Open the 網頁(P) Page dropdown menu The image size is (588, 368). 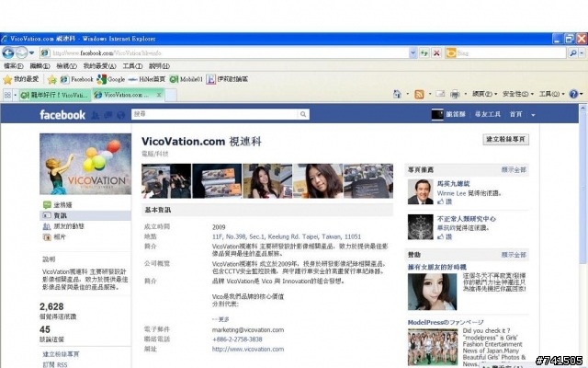click(484, 94)
